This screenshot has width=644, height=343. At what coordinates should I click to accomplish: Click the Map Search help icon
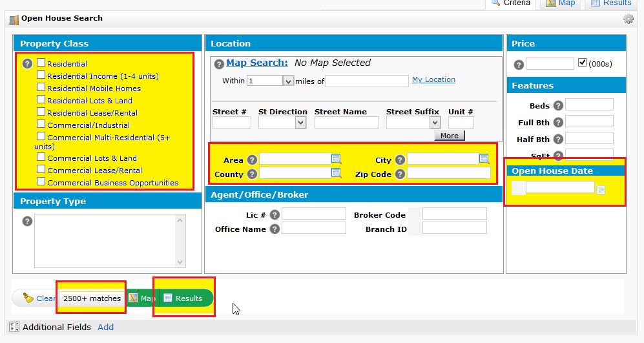click(219, 64)
